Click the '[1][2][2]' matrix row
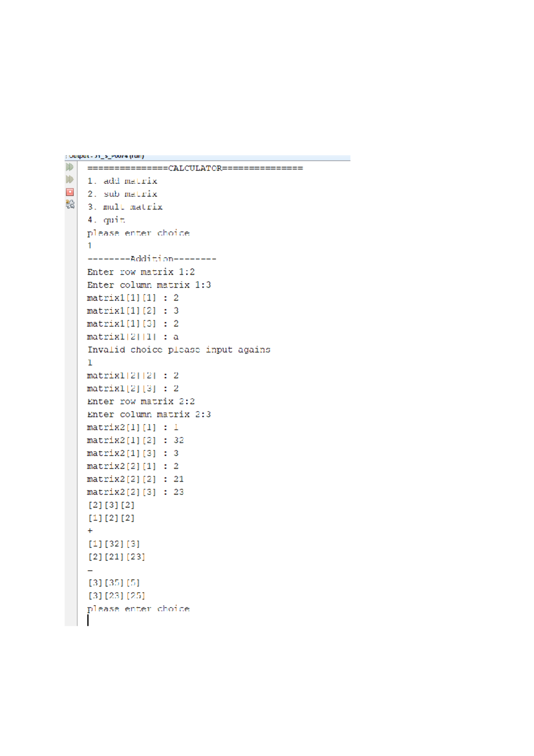 click(111, 518)
